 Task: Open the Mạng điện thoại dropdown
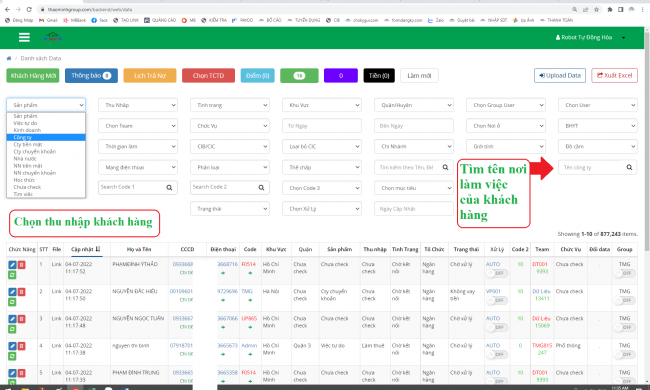(138, 167)
